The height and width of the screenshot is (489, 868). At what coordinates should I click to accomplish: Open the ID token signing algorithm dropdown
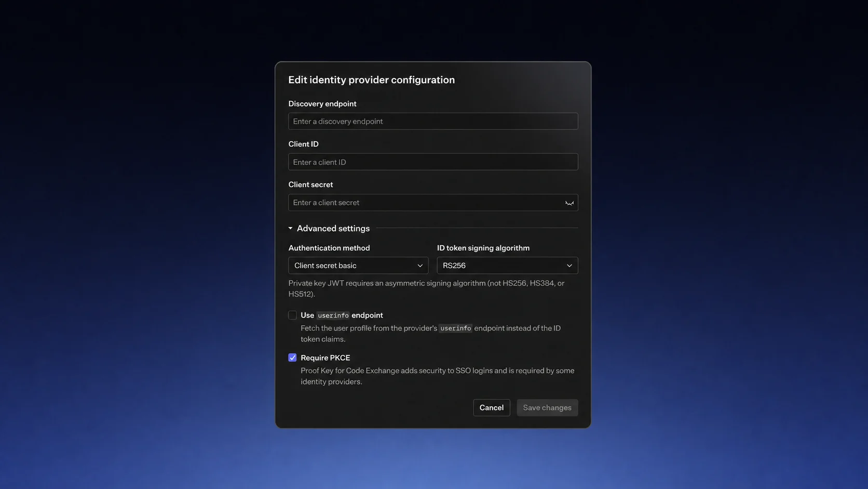507,266
